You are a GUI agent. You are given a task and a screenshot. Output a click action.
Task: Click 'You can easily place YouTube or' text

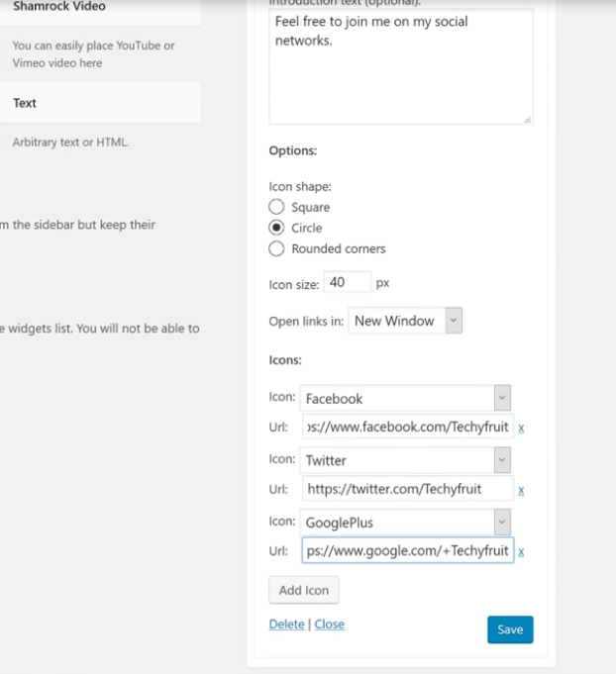[x=93, y=46]
